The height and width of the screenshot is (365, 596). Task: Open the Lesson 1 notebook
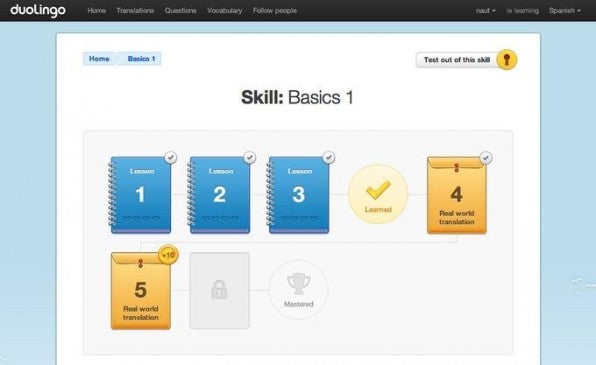(140, 195)
